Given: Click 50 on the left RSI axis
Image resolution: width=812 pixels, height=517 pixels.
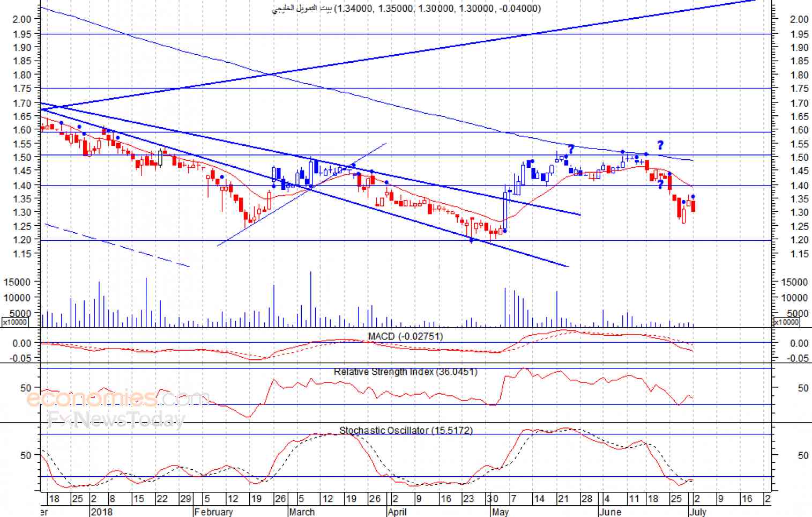Looking at the screenshot, I should (26, 388).
